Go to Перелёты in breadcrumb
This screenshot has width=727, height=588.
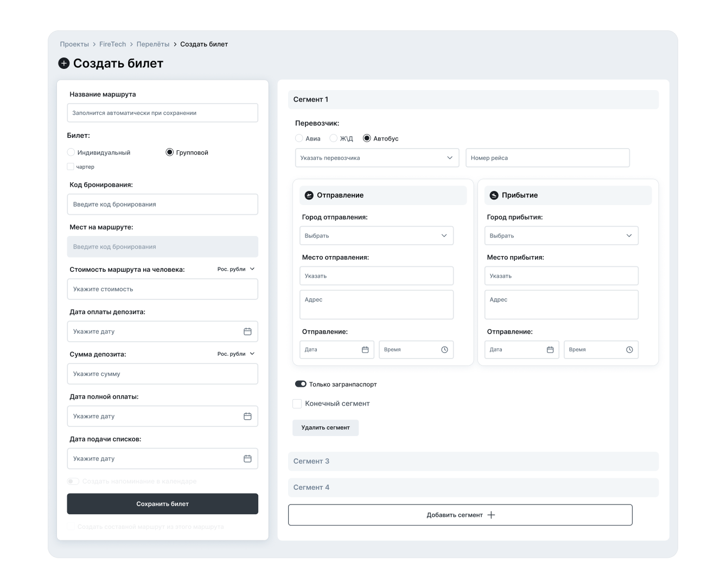(x=153, y=44)
